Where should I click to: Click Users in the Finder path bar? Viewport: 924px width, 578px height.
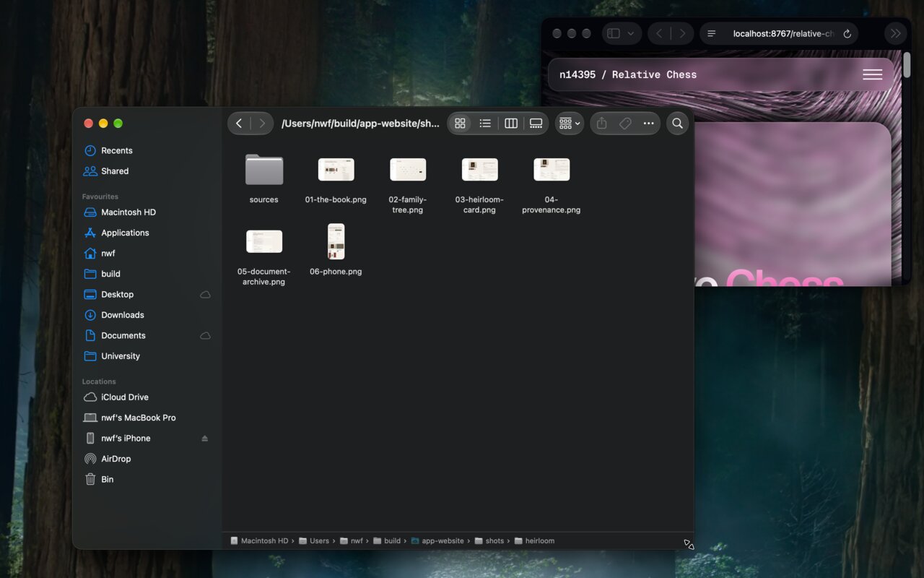point(314,541)
